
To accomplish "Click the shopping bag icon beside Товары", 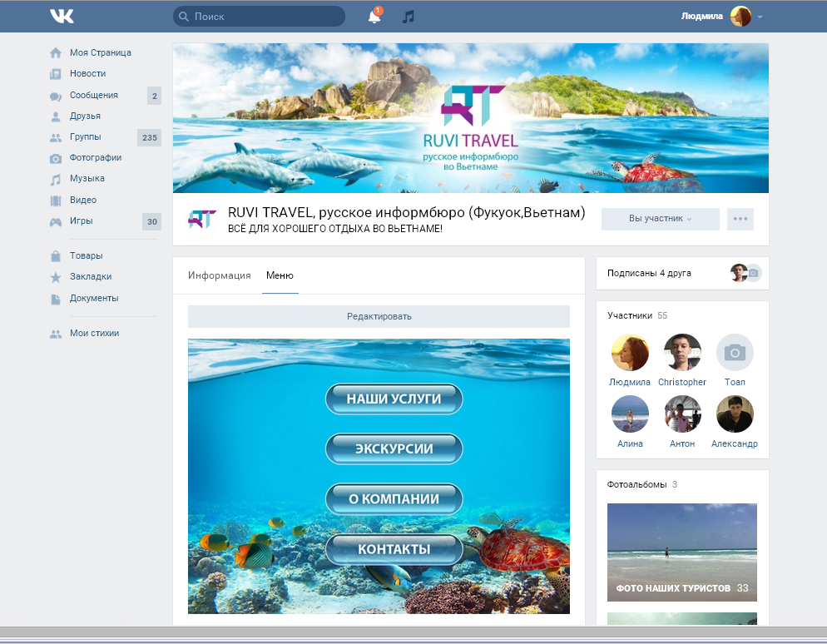I will (56, 255).
